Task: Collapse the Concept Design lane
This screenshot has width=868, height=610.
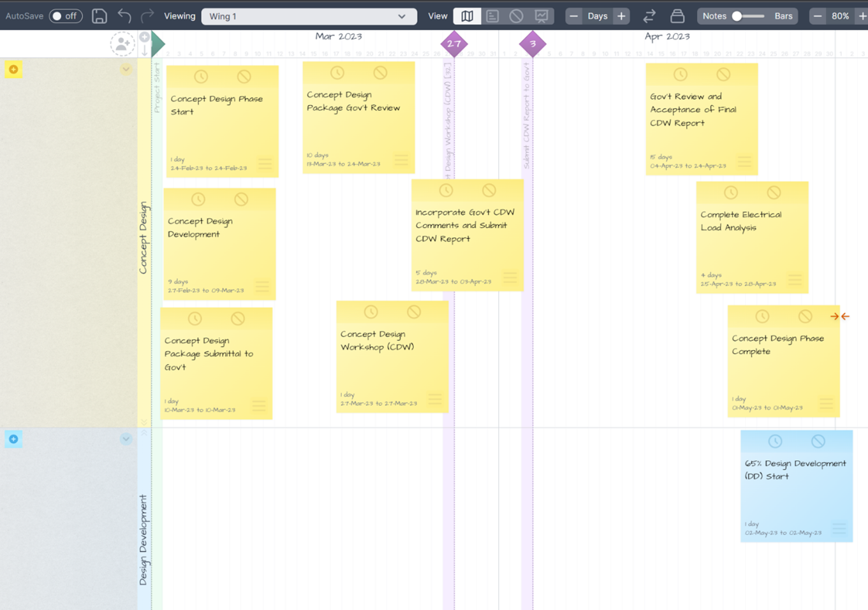Action: point(125,69)
